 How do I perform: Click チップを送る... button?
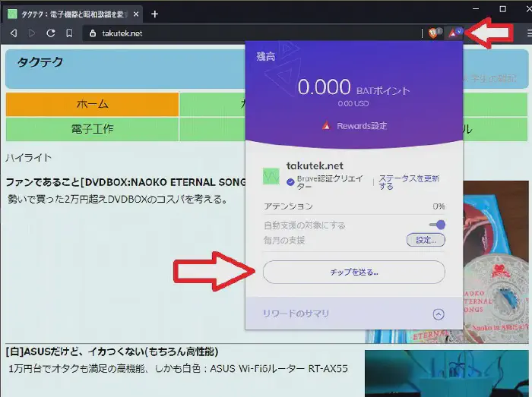coord(354,272)
